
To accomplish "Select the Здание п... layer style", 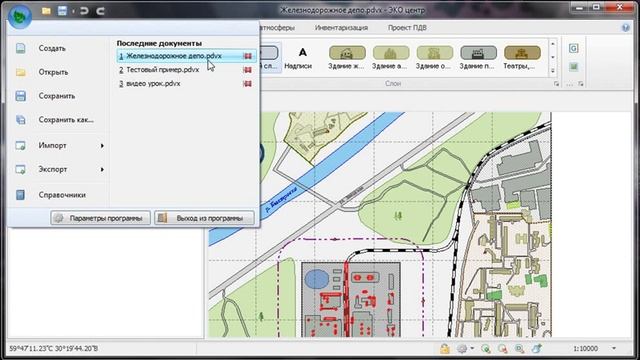I will (478, 58).
